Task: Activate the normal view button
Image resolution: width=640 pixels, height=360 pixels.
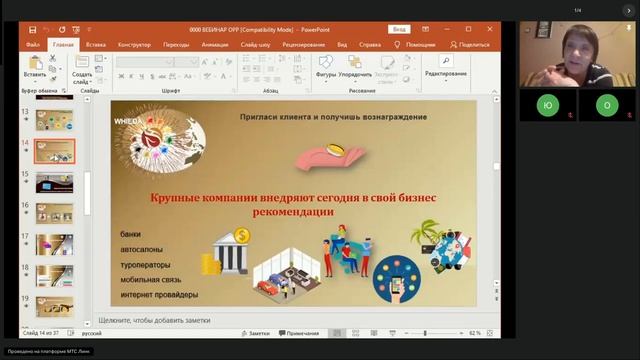Action: click(337, 333)
